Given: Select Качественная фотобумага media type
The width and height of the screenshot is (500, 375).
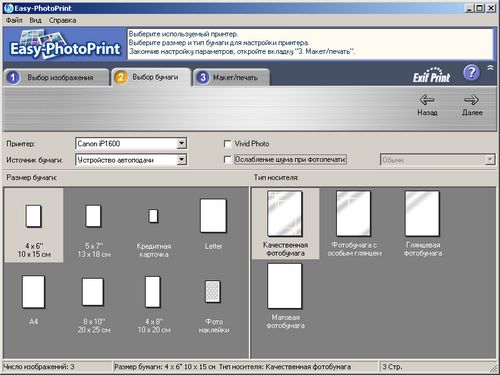Looking at the screenshot, I should coord(285,224).
